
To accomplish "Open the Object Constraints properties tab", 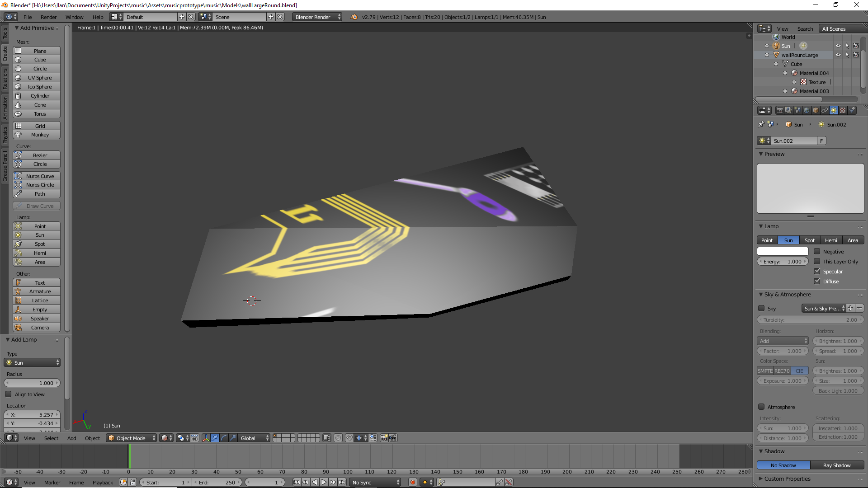I will coord(825,110).
